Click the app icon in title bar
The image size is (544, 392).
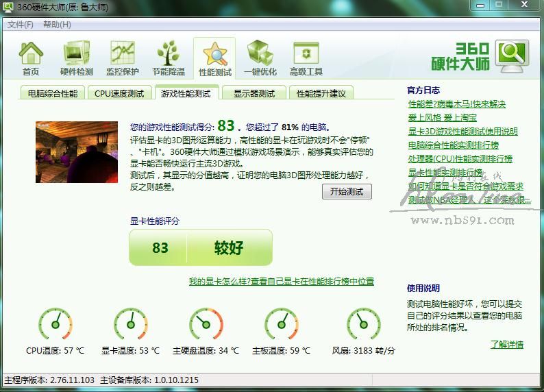8,7
